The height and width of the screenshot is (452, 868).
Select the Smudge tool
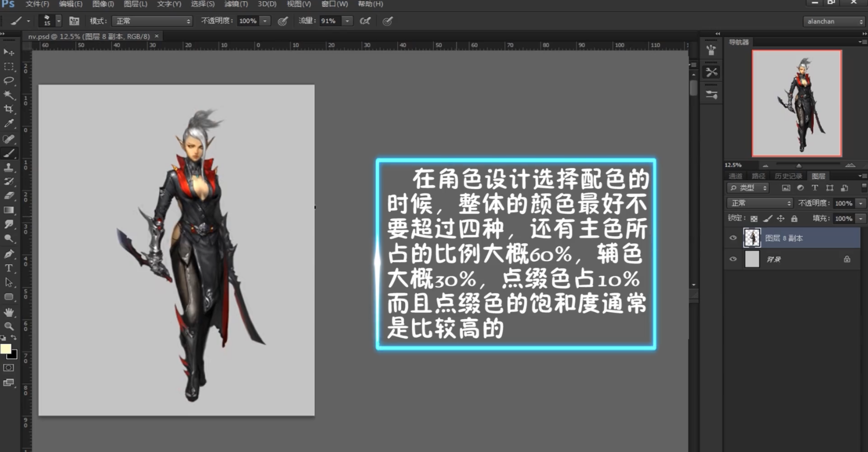(x=9, y=224)
